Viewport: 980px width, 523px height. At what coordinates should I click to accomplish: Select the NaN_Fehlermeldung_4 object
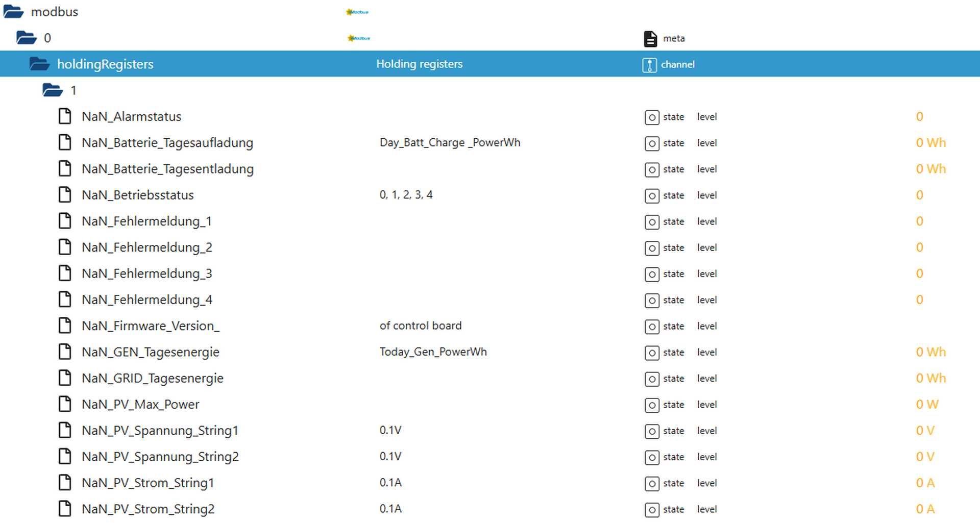[147, 300]
